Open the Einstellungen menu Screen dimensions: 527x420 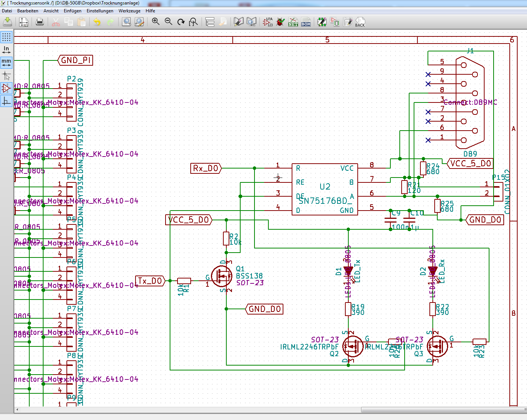pyautogui.click(x=100, y=11)
